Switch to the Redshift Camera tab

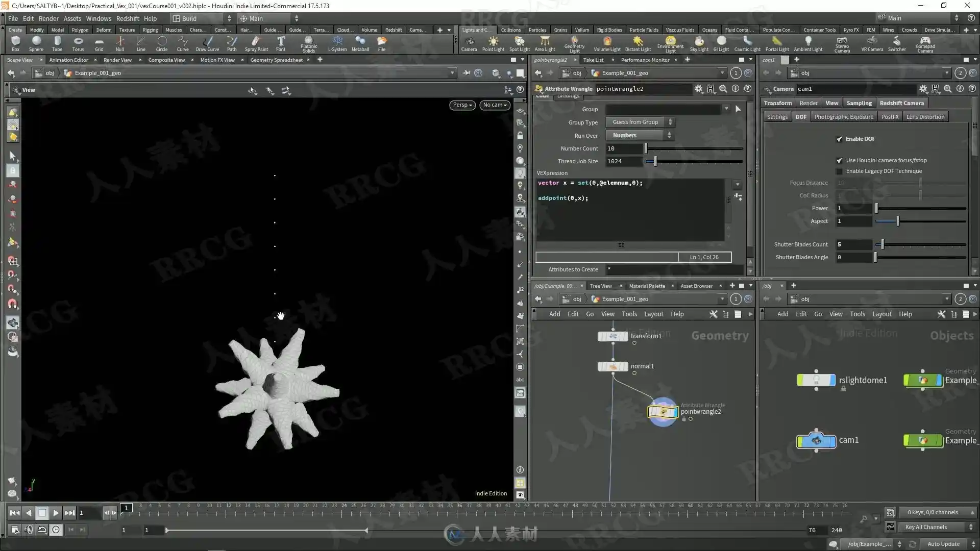click(x=901, y=103)
